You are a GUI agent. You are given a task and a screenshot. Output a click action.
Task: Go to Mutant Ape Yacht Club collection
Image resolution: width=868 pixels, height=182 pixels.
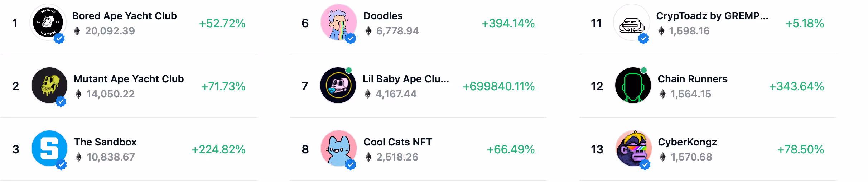129,79
